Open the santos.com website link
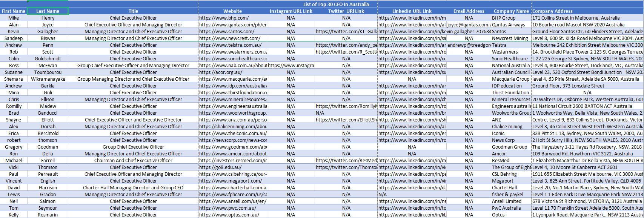644x218 pixels. tap(227, 31)
